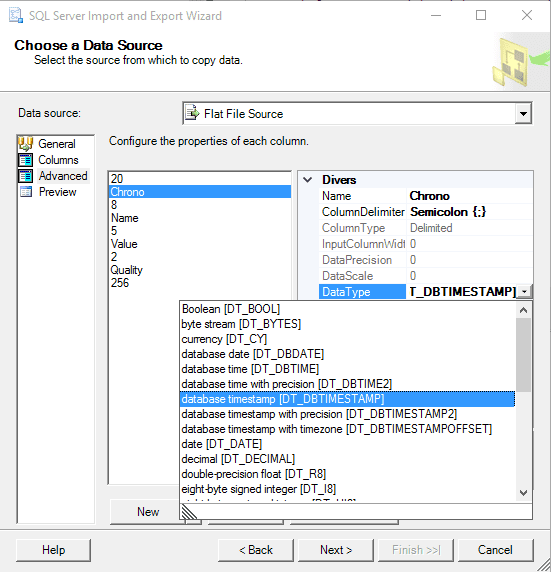The image size is (551, 572).
Task: Open the General page
Action: pos(57,144)
